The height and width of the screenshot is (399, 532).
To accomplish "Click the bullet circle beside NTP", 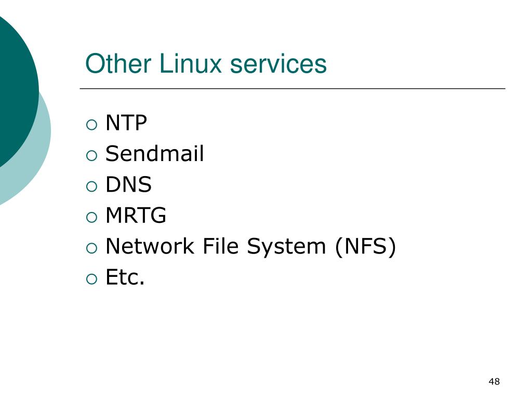I will pyautogui.click(x=91, y=125).
